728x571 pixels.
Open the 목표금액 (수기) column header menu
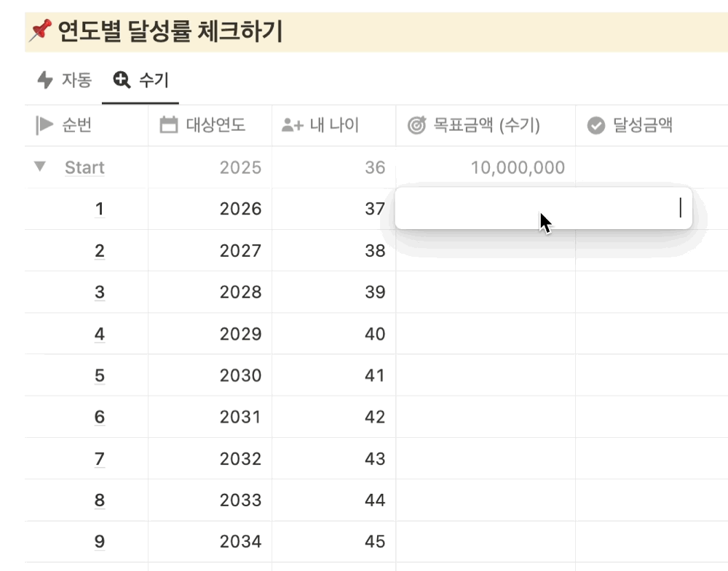pyautogui.click(x=486, y=125)
